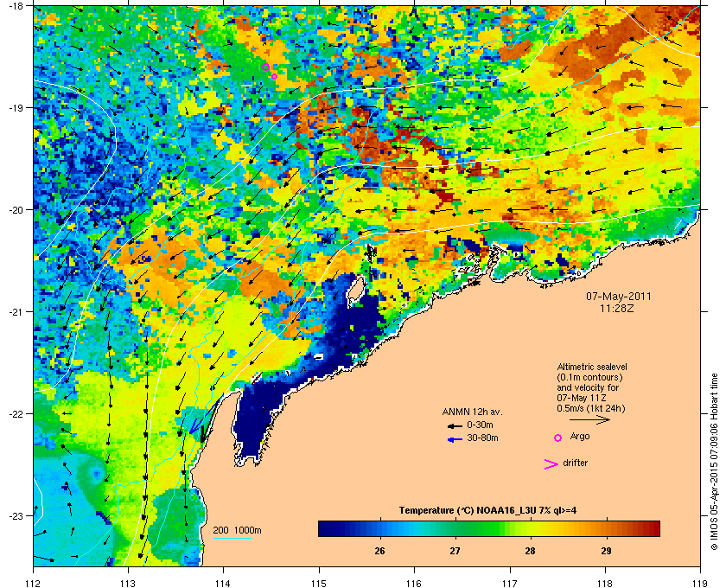
Task: Click the vertical IMOS copyright timestamp text
Action: (x=714, y=463)
